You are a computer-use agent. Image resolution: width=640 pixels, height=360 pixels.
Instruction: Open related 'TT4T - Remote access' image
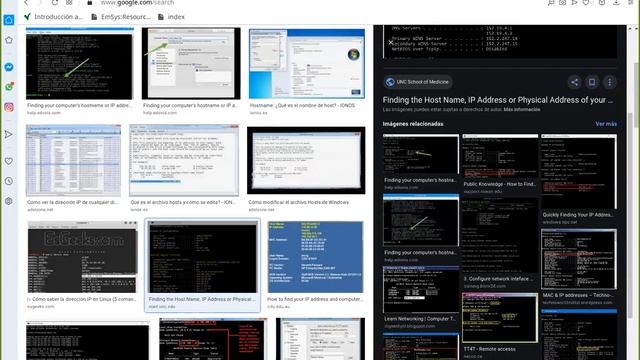[500, 318]
